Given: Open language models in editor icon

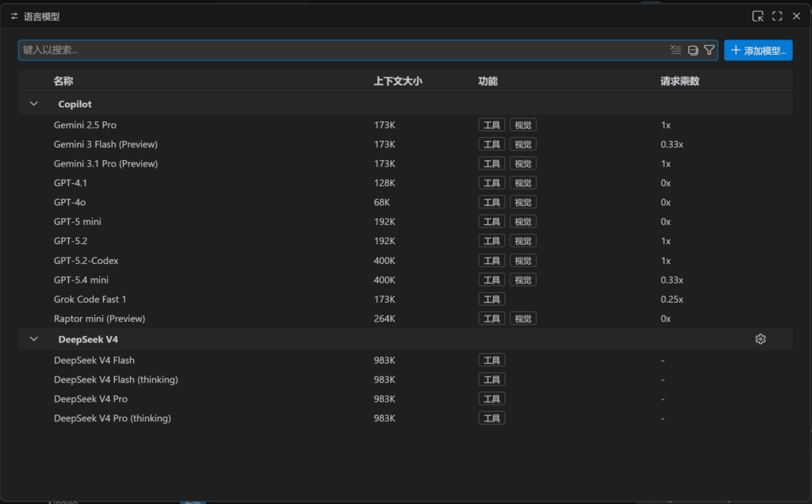Looking at the screenshot, I should pyautogui.click(x=757, y=16).
